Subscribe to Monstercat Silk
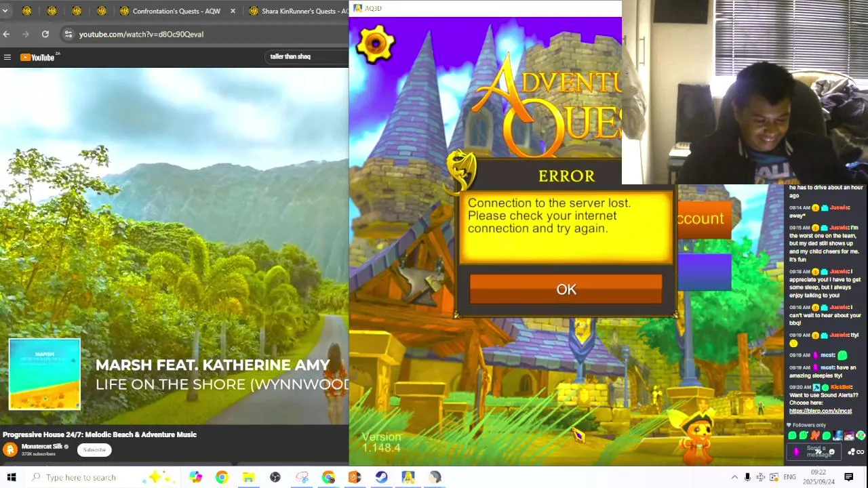The height and width of the screenshot is (488, 868). point(94,449)
